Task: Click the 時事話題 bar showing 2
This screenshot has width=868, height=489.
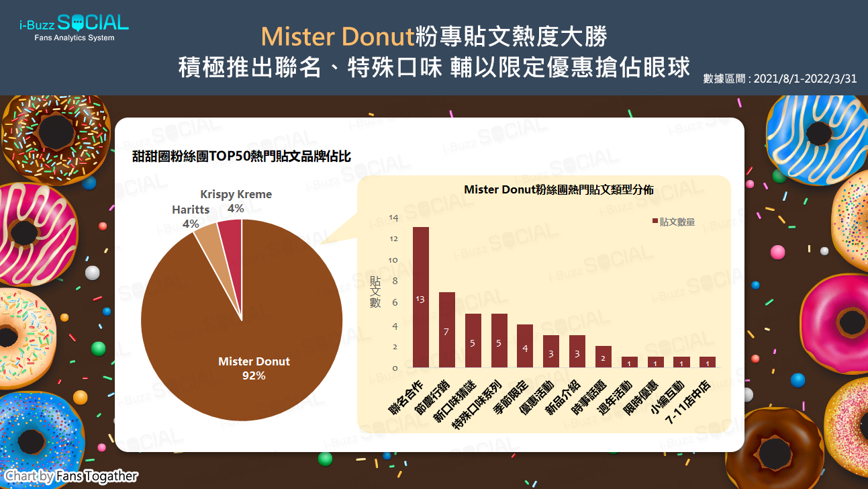Action: click(603, 357)
